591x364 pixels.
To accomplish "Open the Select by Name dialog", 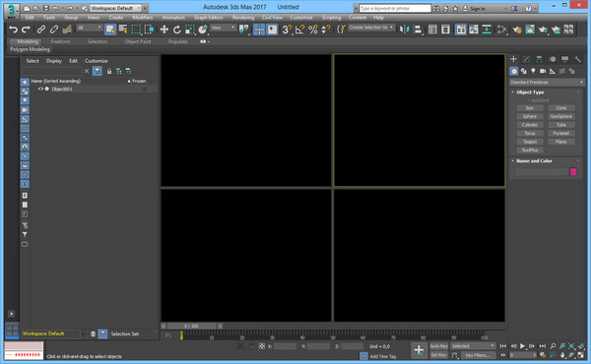I will click(123, 30).
